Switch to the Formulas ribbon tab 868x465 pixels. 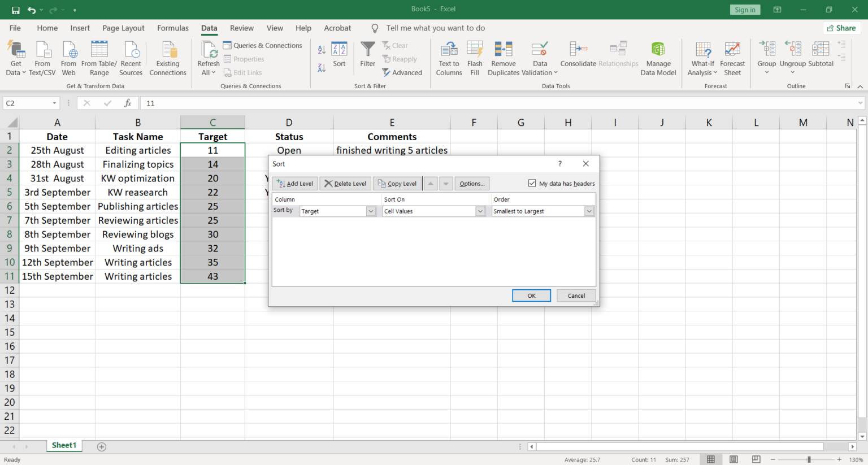[172, 28]
